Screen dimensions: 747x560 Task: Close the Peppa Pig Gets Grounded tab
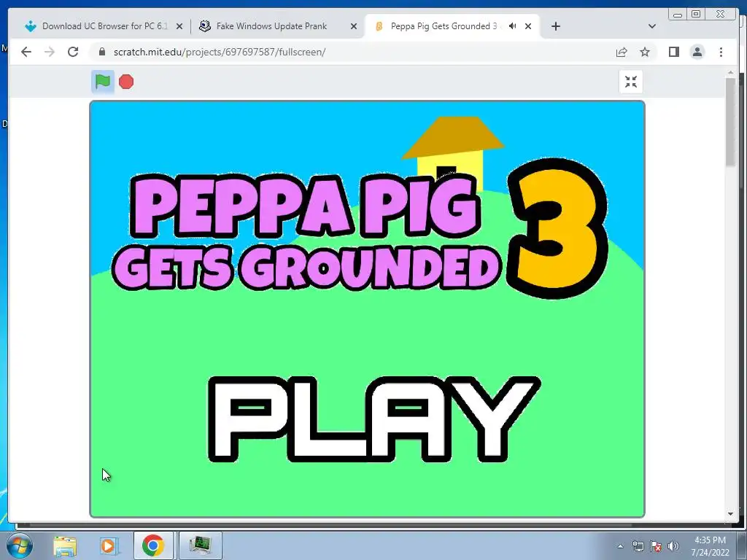click(x=528, y=26)
